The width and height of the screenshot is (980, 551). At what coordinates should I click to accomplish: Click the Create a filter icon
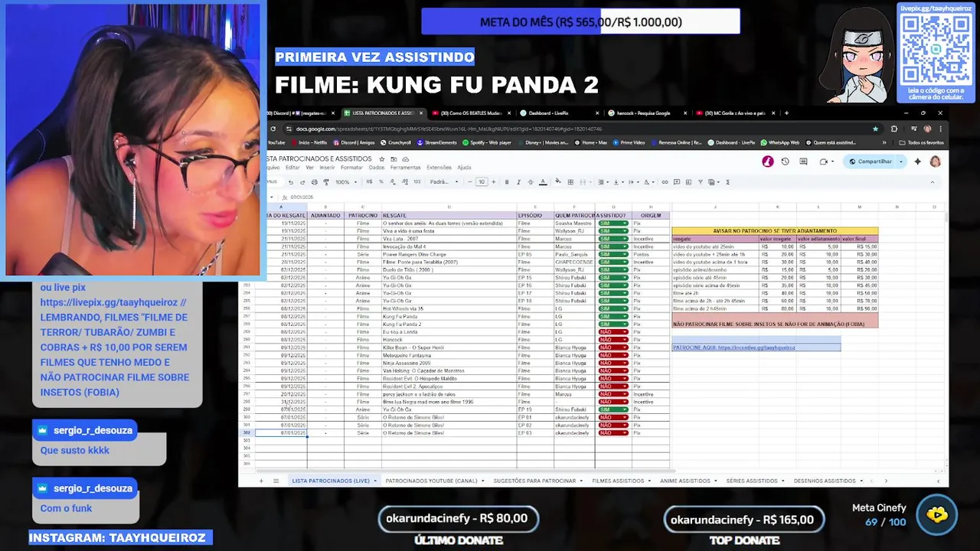click(700, 182)
